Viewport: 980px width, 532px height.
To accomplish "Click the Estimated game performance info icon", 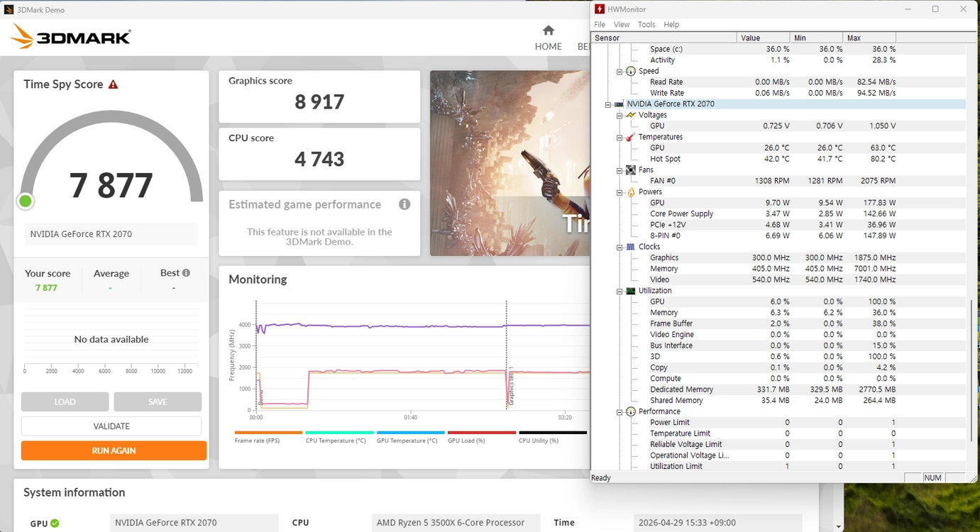I will tap(404, 204).
